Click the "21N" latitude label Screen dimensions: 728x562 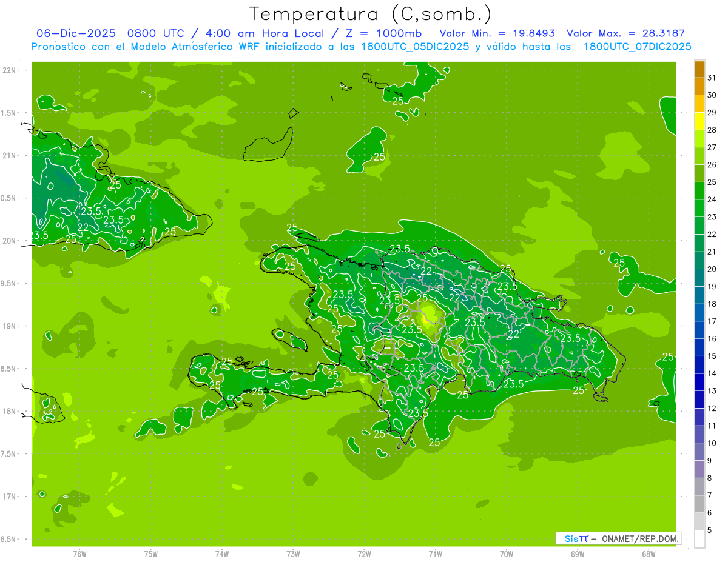[x=10, y=155]
